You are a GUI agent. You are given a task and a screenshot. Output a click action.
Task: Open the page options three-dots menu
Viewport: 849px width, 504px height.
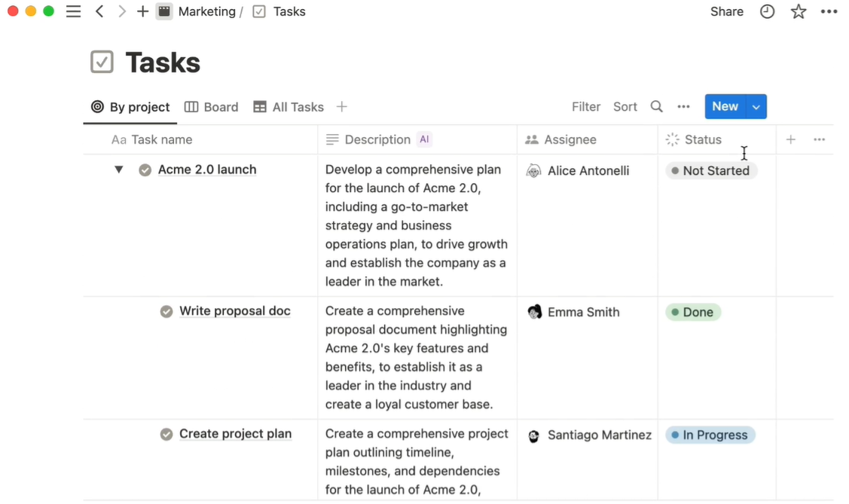829,11
